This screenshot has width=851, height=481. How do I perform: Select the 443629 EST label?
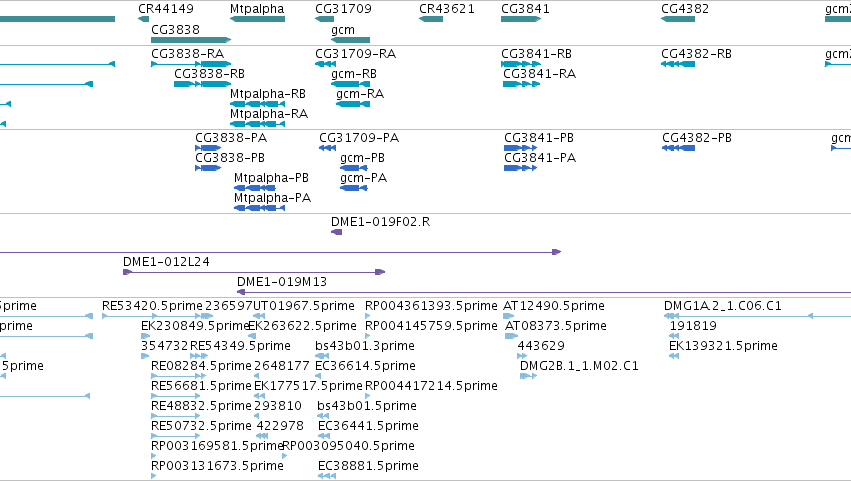click(x=541, y=346)
